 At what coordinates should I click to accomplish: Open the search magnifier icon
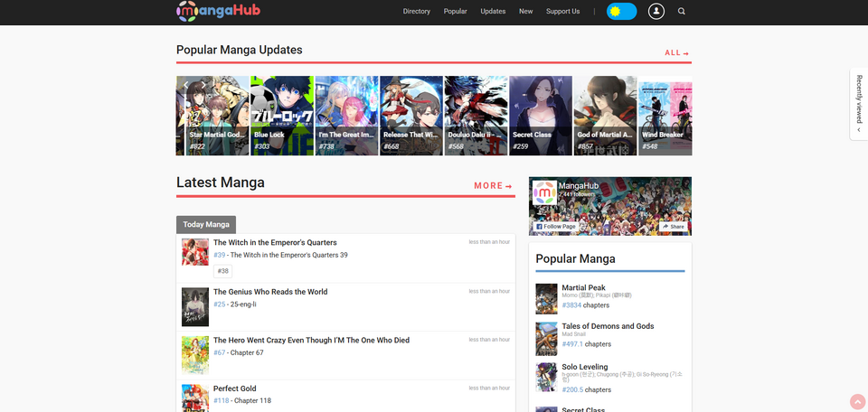(x=682, y=11)
